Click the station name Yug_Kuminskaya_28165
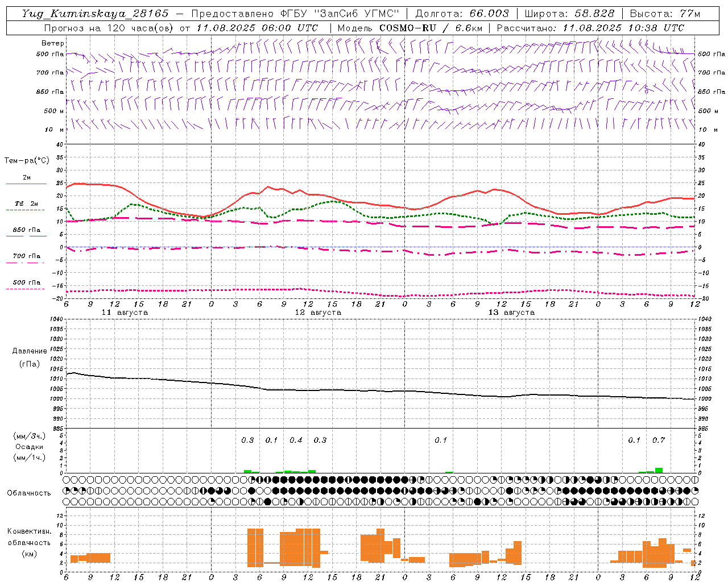 pyautogui.click(x=95, y=14)
